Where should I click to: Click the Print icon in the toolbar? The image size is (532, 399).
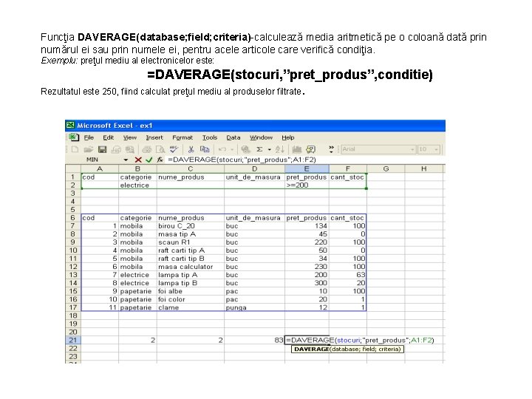coord(146,149)
